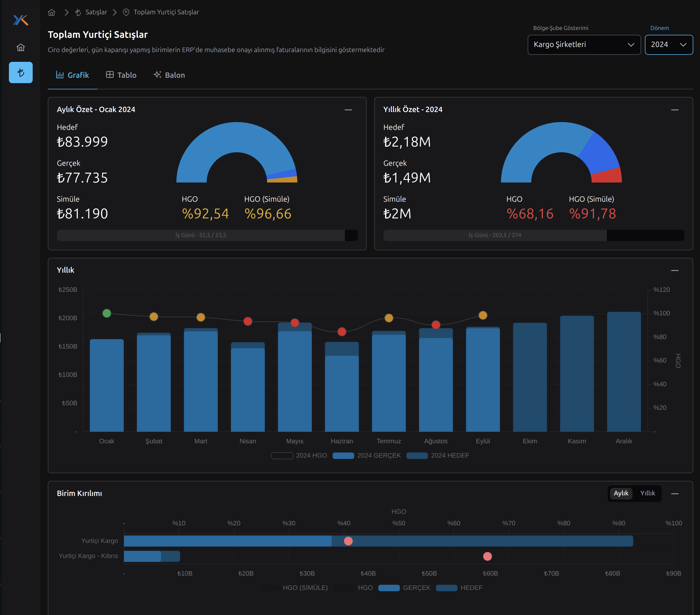Open the Kargo Şirketleri dropdown
700x615 pixels.
584,45
